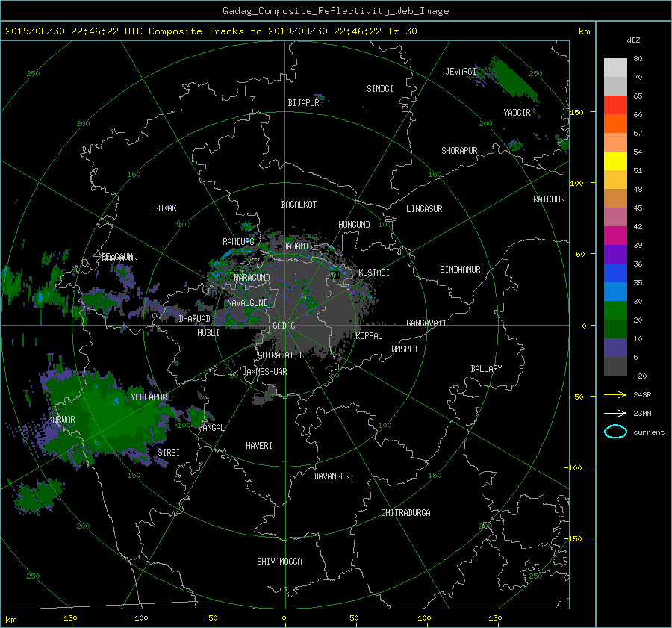Click the RAMDURG city label
Image resolution: width=672 pixels, height=628 pixels.
tap(238, 242)
